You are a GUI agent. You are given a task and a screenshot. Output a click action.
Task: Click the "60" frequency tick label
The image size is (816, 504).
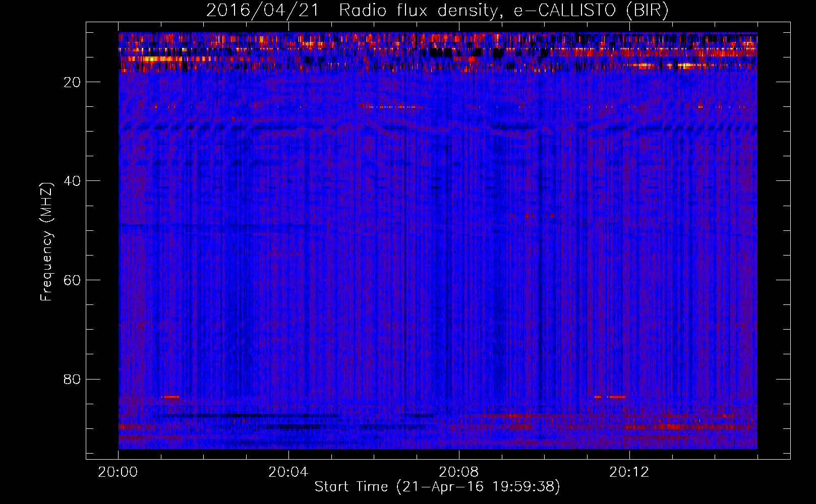click(x=73, y=280)
